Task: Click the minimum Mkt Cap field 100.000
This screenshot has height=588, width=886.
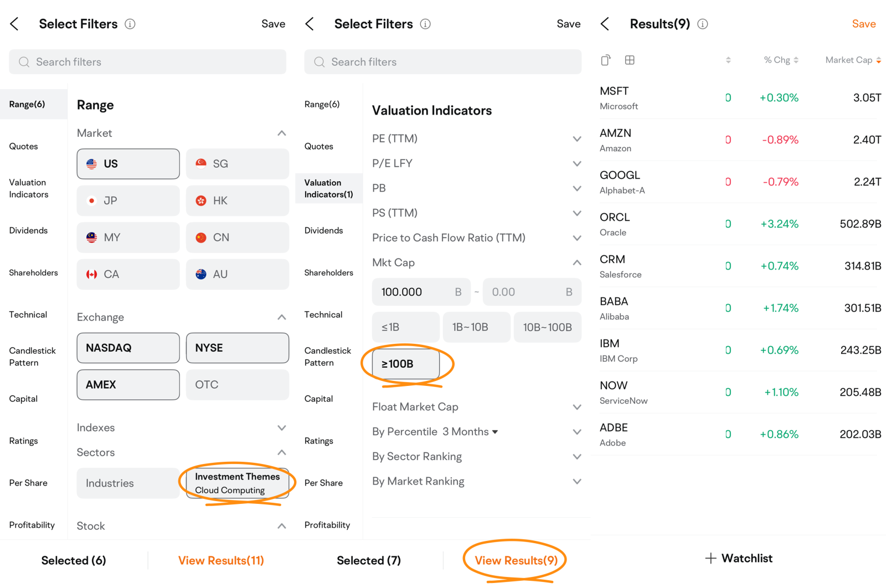Action: tap(421, 292)
